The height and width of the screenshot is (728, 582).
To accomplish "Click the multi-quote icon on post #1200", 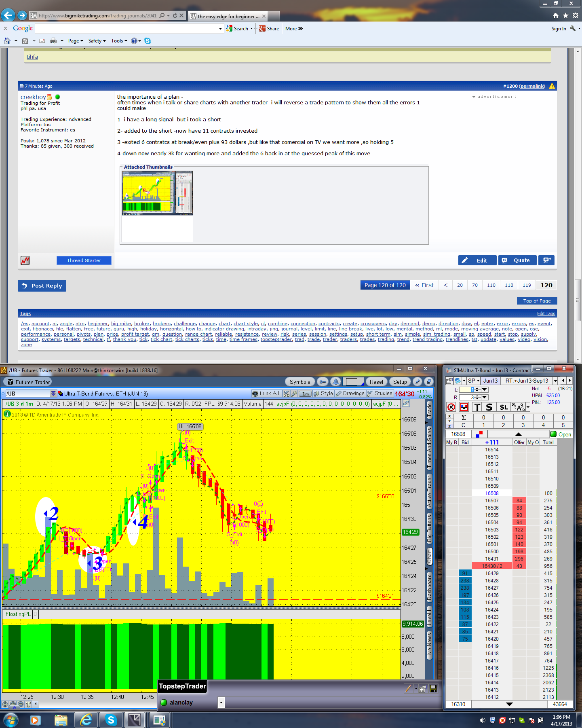I will 546,260.
